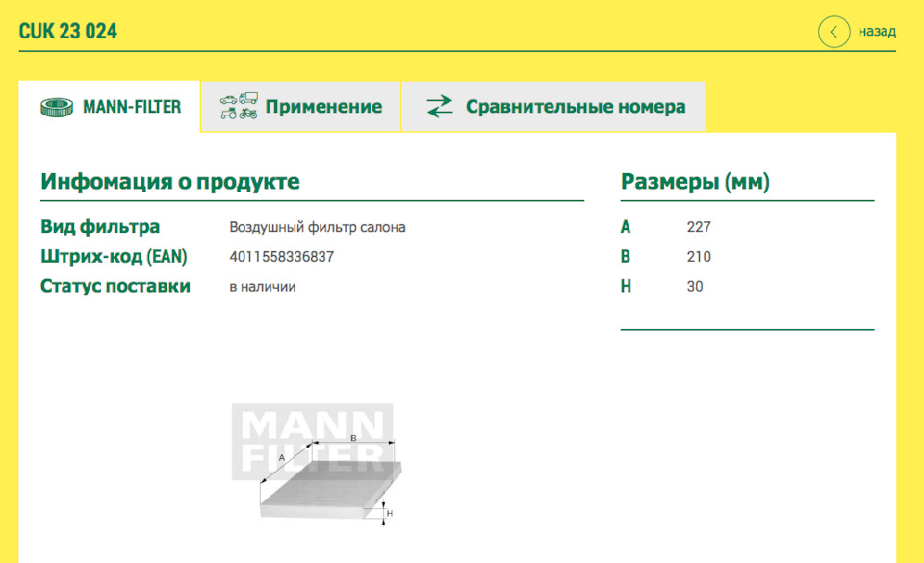
Task: Click the 'назад' link text
Action: click(x=877, y=31)
